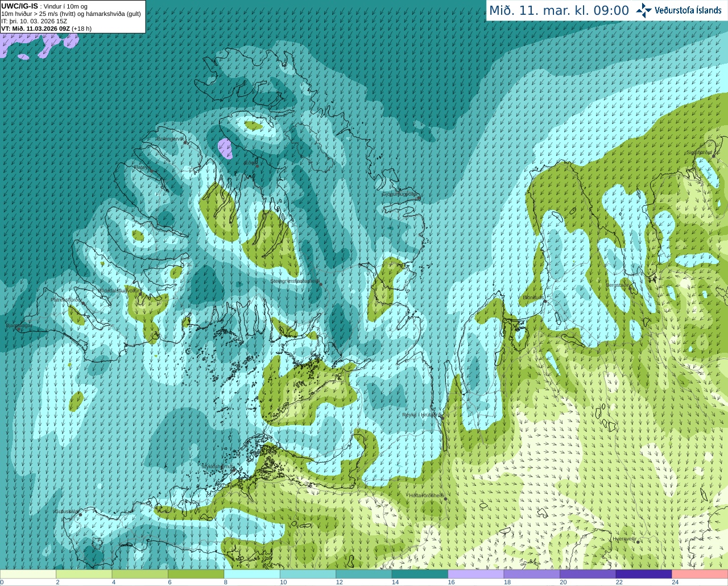Viewport: 728px width, 586px height.
Task: Select the Patreksfjörður station label
Action: [x=67, y=299]
